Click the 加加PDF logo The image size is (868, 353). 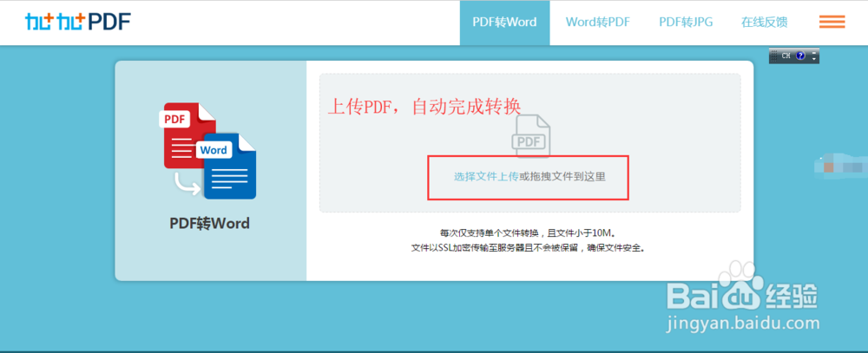(x=78, y=23)
